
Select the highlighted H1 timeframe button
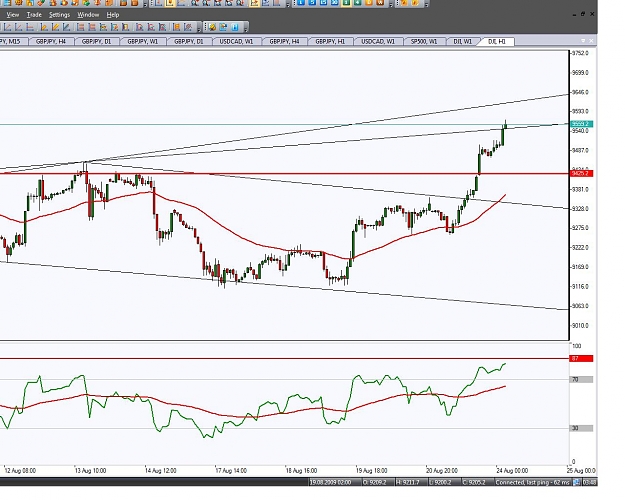346,3
